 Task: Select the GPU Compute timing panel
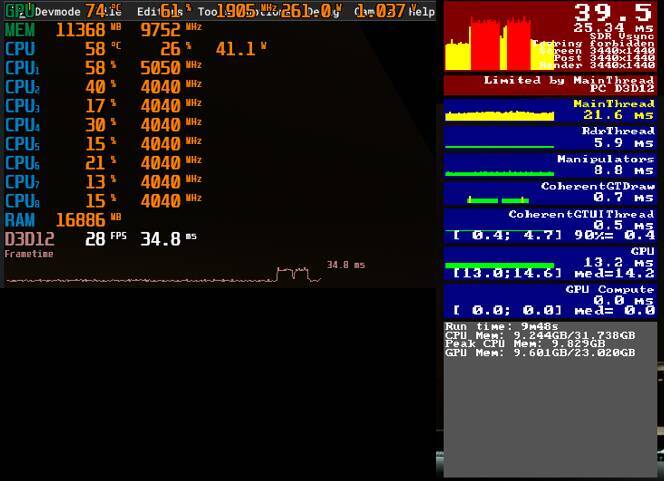click(550, 300)
